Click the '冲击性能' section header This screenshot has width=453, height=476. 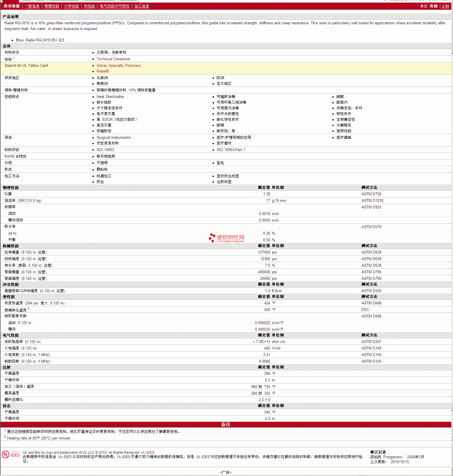tap(11, 284)
